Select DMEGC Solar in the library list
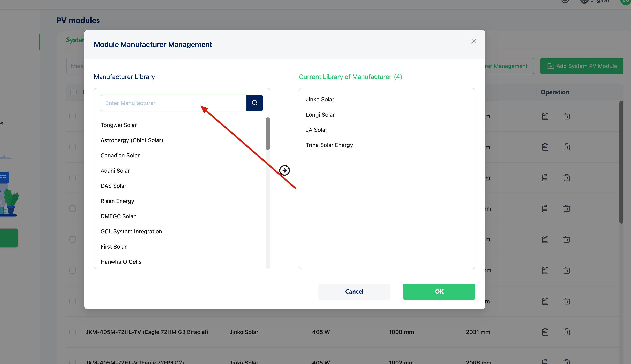631x364 pixels. (x=118, y=216)
